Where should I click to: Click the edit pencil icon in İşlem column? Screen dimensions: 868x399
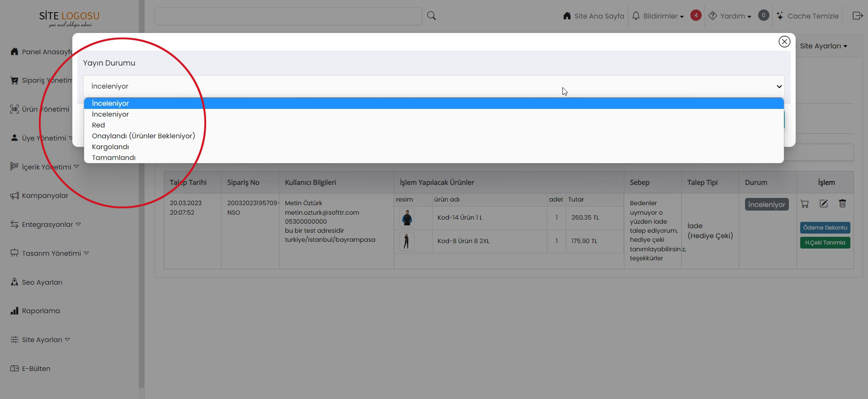click(823, 204)
